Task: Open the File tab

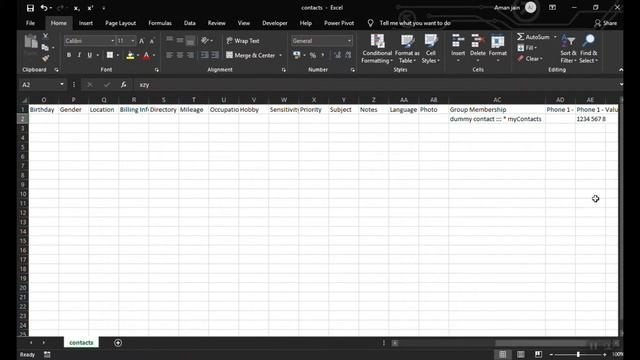Action: [30, 23]
